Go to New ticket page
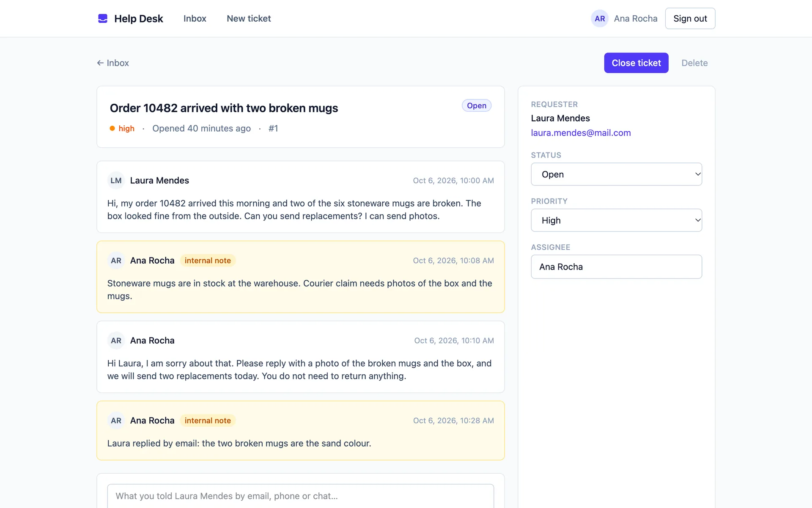 click(249, 19)
